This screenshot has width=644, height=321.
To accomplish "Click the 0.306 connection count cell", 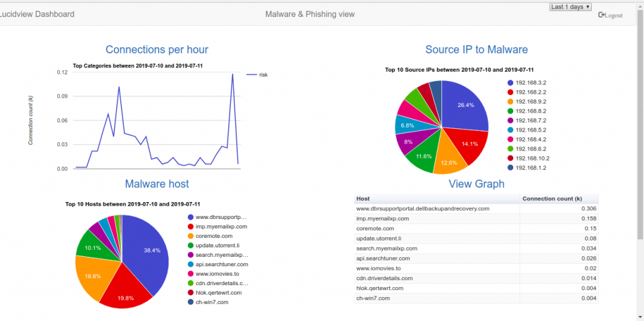I will coord(559,209).
